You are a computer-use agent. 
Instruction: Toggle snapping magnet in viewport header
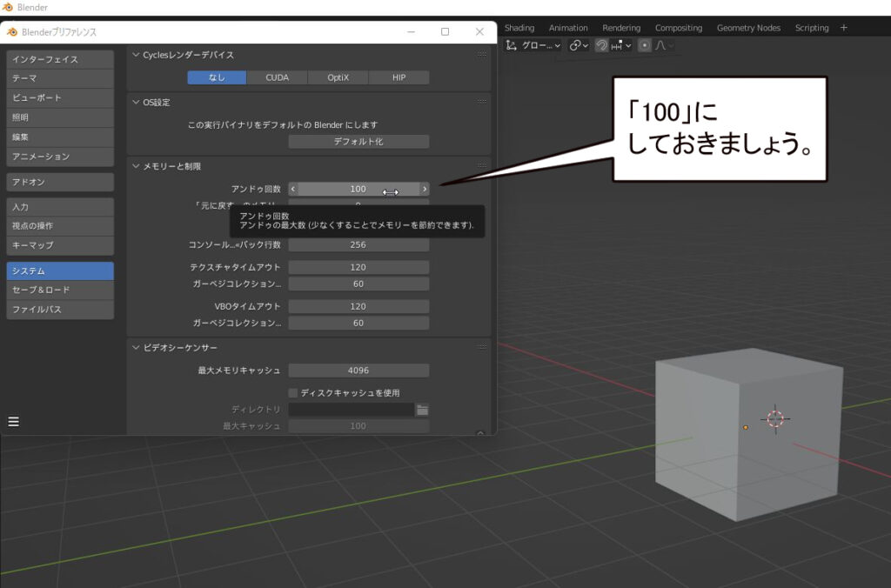point(601,45)
